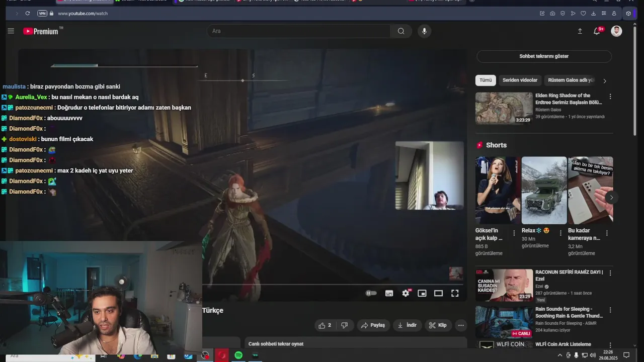The width and height of the screenshot is (644, 362).
Task: Open browser easy setup lines icon
Action: tap(604, 14)
